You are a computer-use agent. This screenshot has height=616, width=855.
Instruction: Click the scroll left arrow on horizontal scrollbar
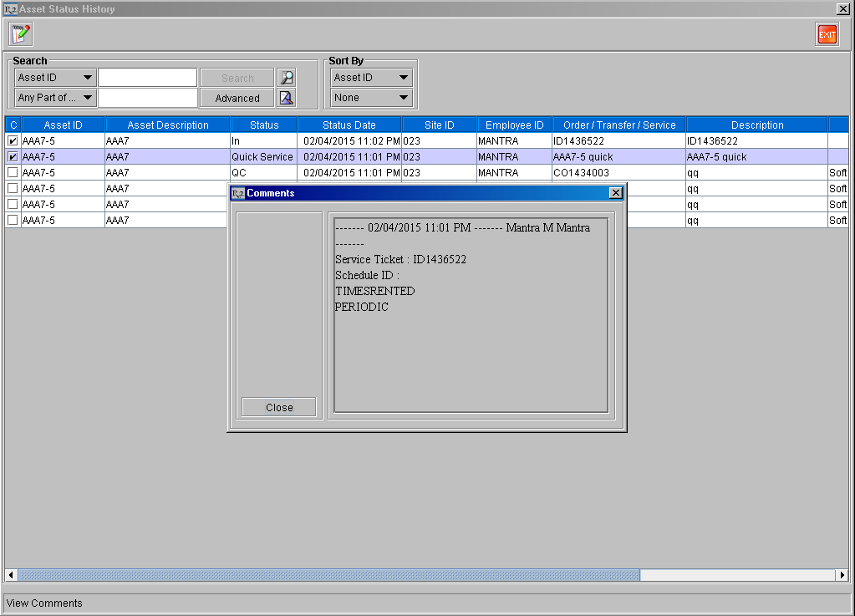click(x=12, y=575)
